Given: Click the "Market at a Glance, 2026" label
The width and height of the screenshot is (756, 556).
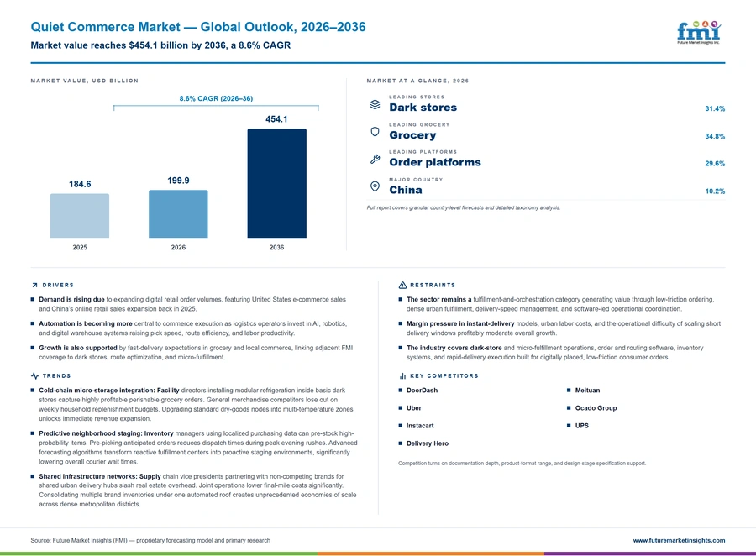Looking at the screenshot, I should point(417,81).
